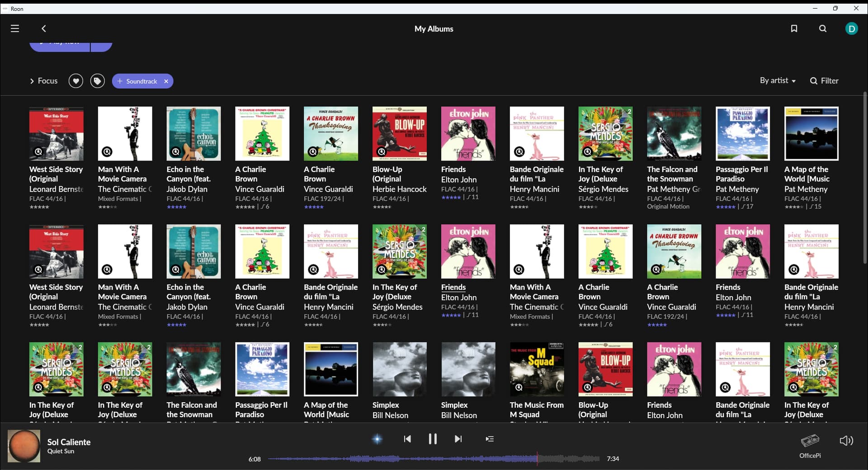Open artist Henry Mancini in first row
The image size is (868, 470).
click(x=535, y=189)
